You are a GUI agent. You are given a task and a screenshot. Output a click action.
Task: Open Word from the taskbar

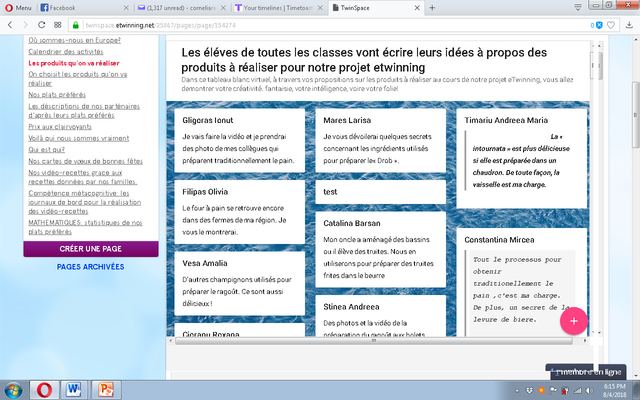tap(74, 390)
